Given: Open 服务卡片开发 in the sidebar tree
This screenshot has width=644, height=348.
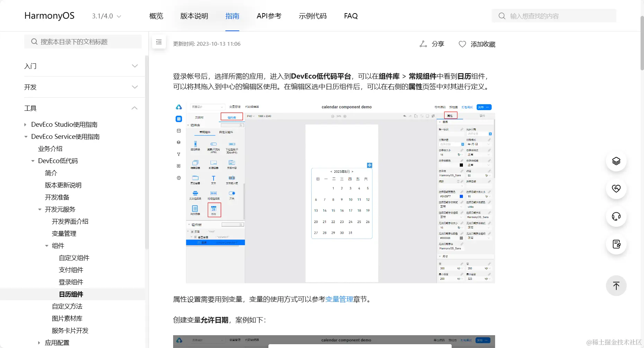Looking at the screenshot, I should click(70, 331).
